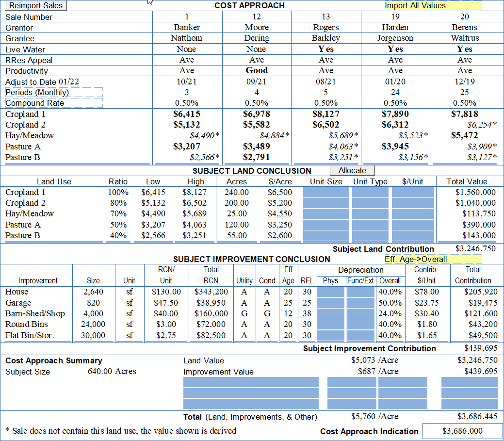Select the Subject Size 640.00 Acres cell

click(x=112, y=372)
